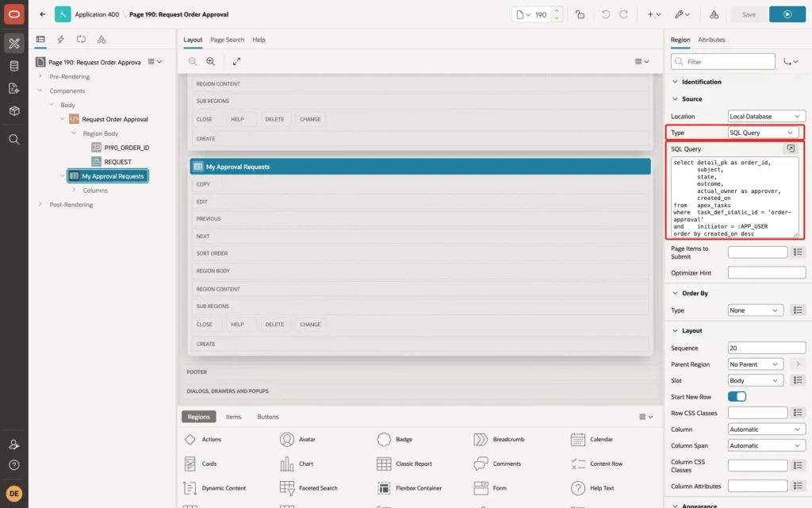Open the Column Automatic dropdown
Screen dimensions: 812x508
(766, 429)
